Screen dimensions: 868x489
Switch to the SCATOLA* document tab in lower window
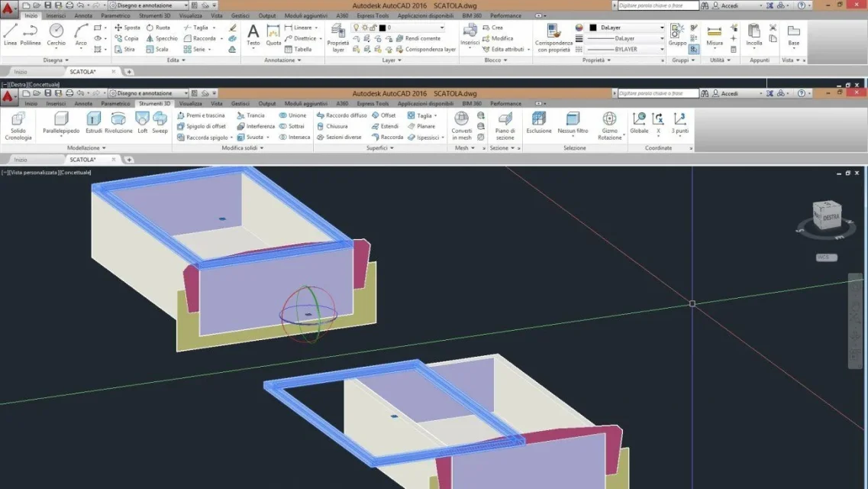coord(83,160)
